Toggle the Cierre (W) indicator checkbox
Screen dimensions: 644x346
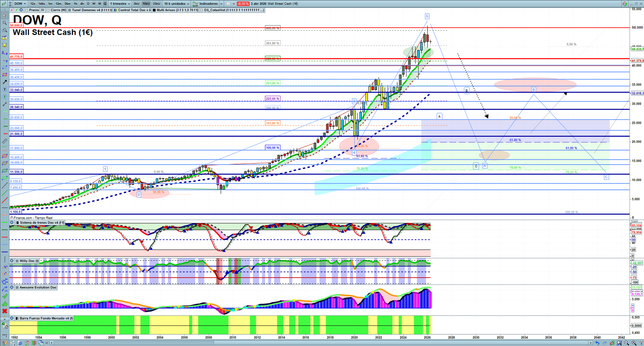[48, 10]
